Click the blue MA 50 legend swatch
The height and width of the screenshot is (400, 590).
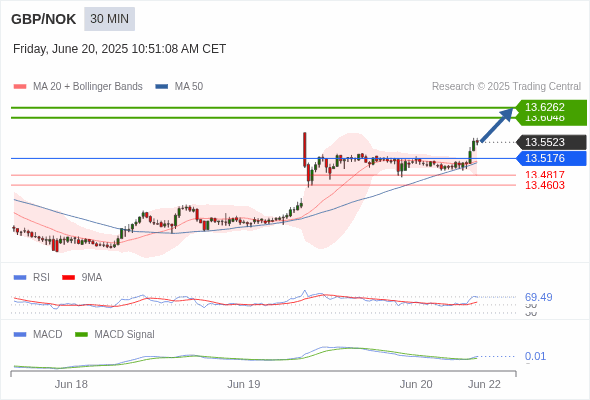point(162,87)
